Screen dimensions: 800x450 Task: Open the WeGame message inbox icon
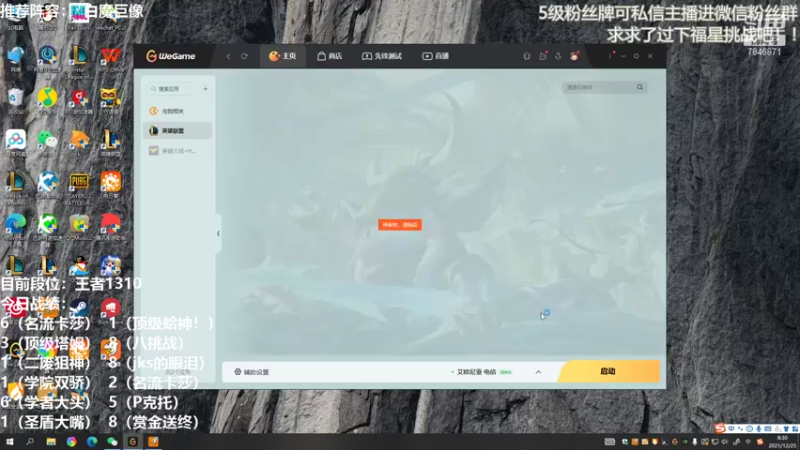coord(543,56)
